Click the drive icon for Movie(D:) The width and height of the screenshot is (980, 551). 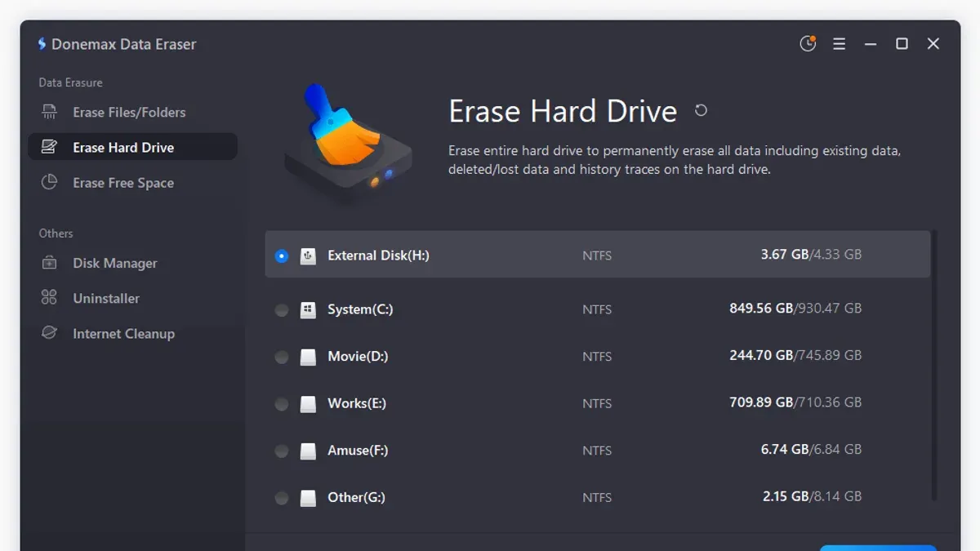tap(308, 357)
